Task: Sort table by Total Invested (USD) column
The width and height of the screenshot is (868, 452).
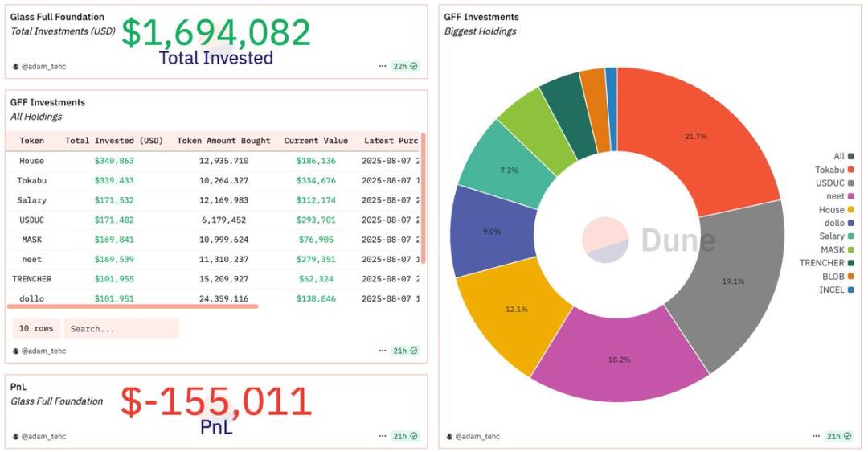Action: (113, 141)
